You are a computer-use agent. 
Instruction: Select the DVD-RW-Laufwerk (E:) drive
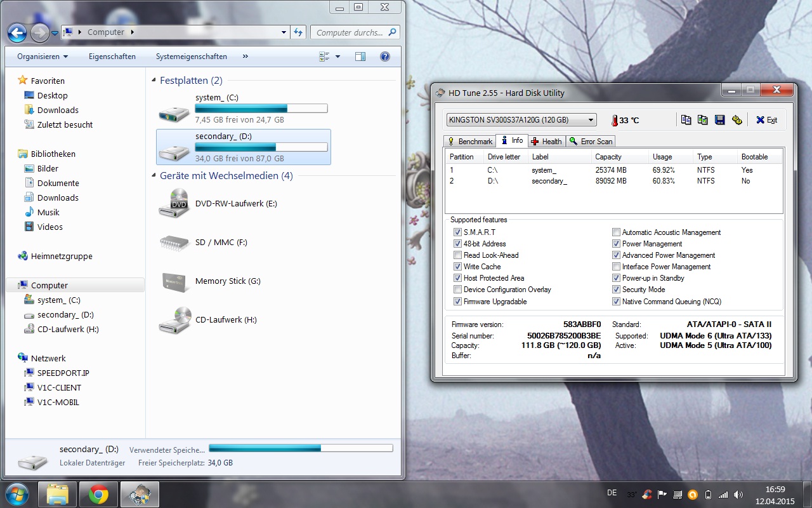(x=218, y=204)
